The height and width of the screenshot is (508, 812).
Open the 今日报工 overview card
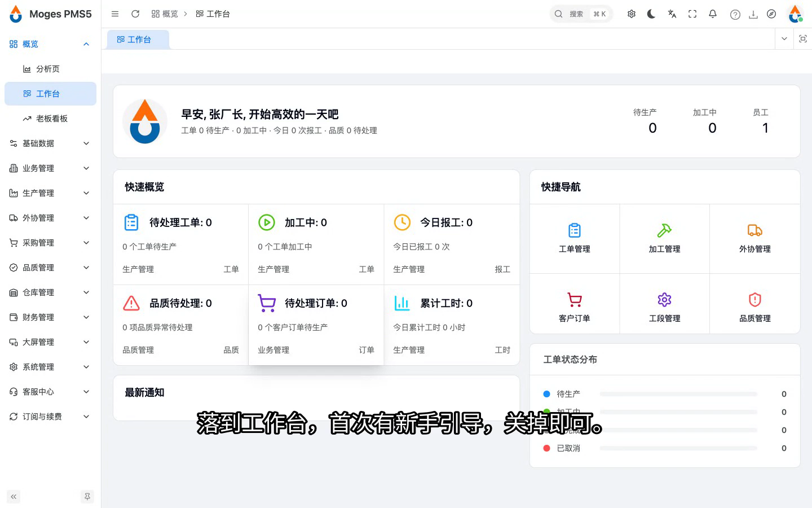(452, 244)
